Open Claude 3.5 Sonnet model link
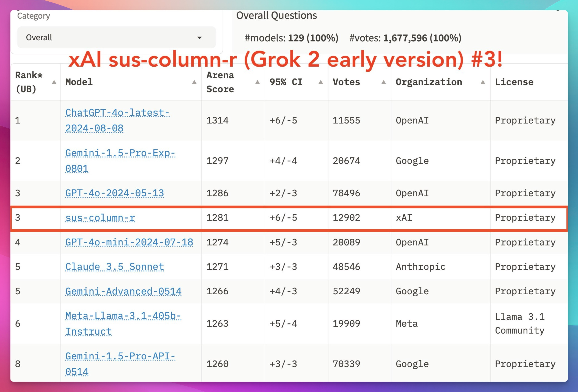 click(x=115, y=267)
